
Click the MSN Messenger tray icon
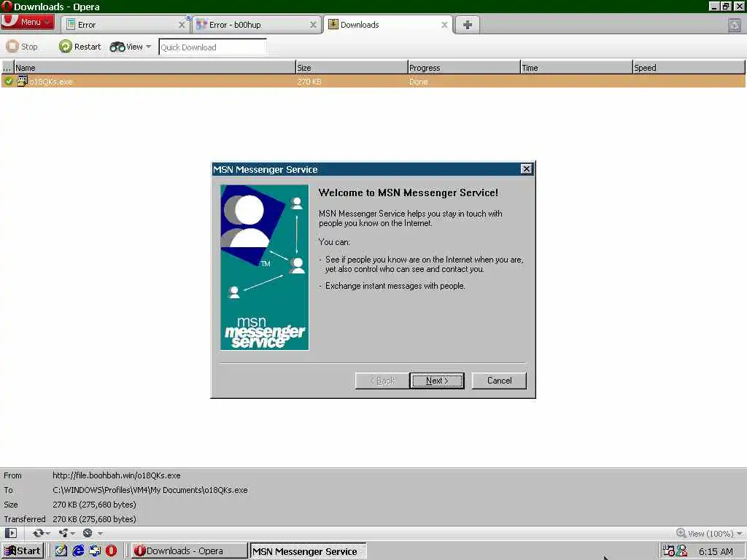[682, 551]
